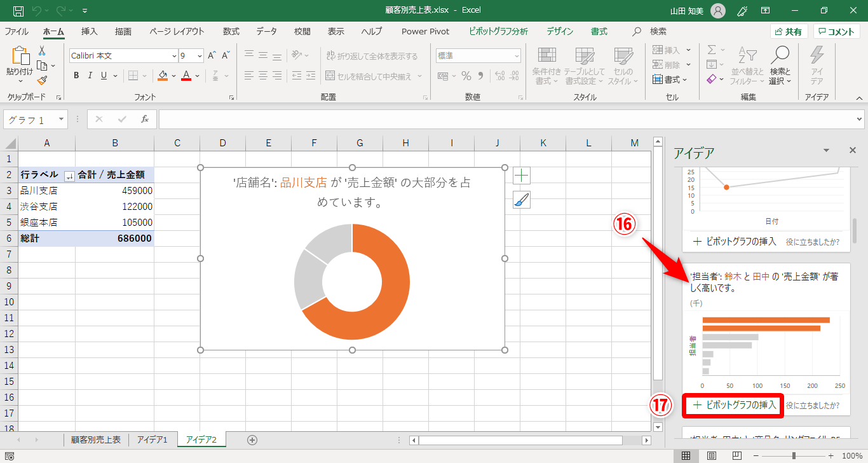Switch to the デザイン ribbon tab
Screen dimensions: 868x463
560,31
